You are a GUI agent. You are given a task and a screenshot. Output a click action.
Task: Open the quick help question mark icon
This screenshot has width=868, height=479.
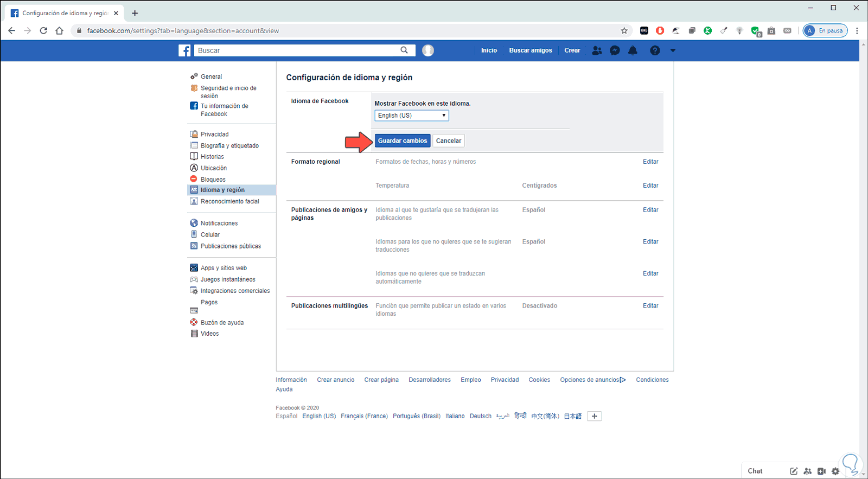click(x=655, y=50)
